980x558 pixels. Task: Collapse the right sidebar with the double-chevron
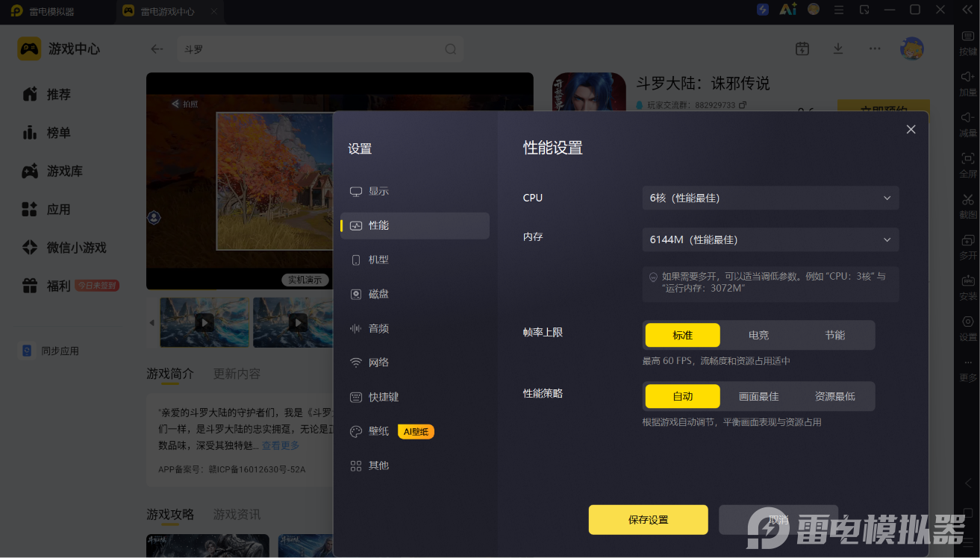(967, 10)
